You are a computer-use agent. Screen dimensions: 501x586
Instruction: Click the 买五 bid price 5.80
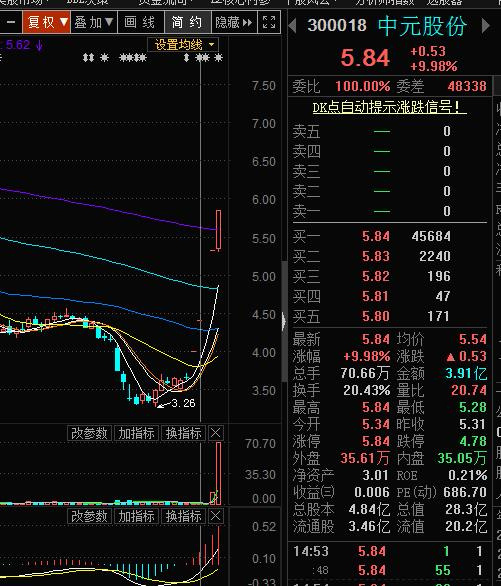(x=376, y=316)
